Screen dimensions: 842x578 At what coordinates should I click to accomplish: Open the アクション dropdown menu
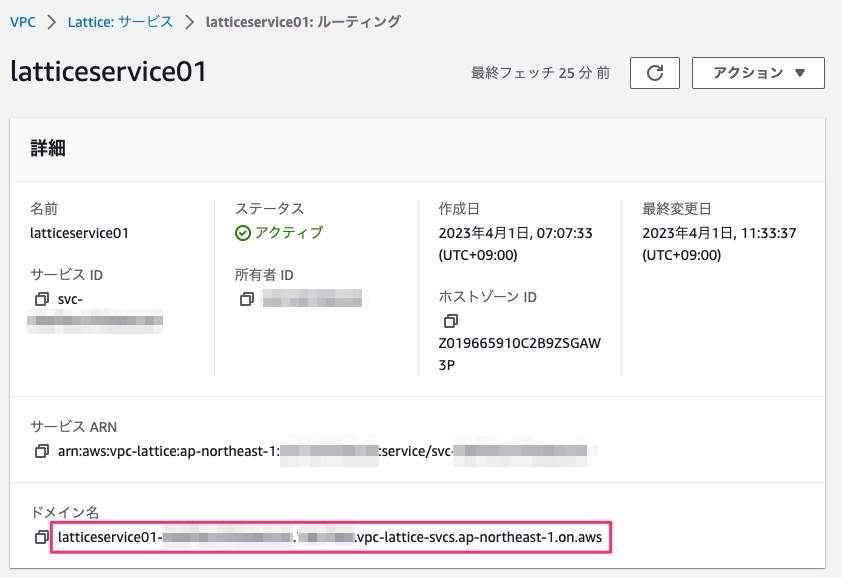point(758,73)
